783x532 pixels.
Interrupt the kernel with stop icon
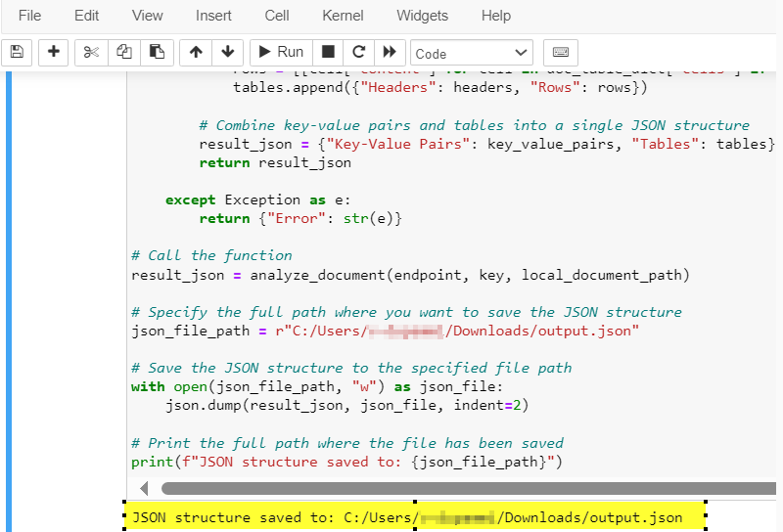(328, 53)
